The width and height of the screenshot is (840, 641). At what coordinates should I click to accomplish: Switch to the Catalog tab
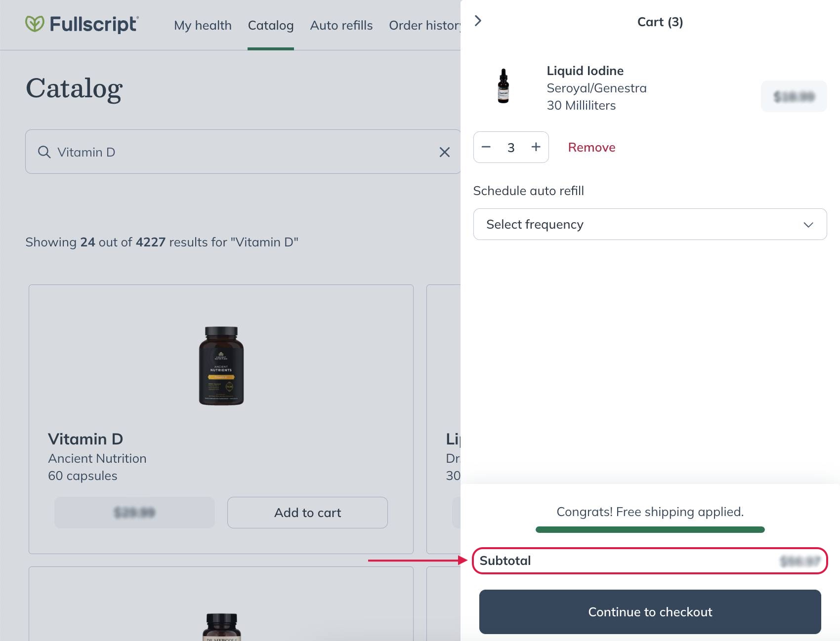point(271,25)
